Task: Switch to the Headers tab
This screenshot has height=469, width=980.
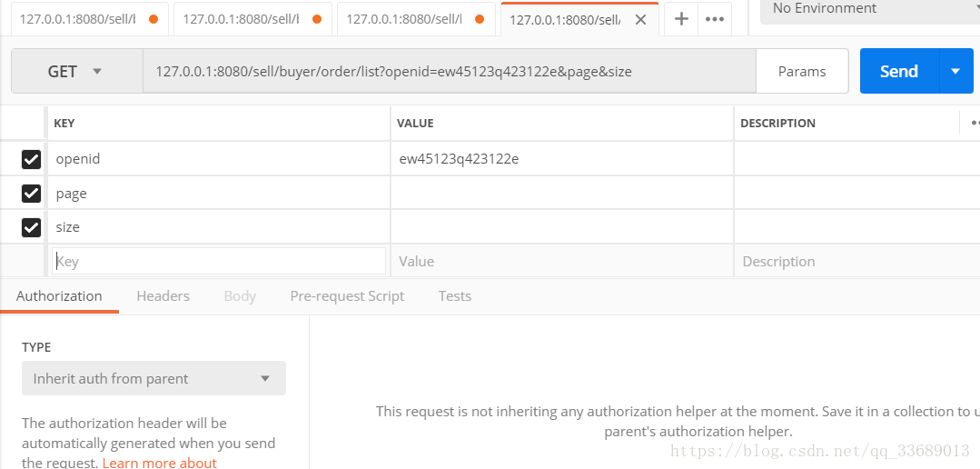Action: 163,295
